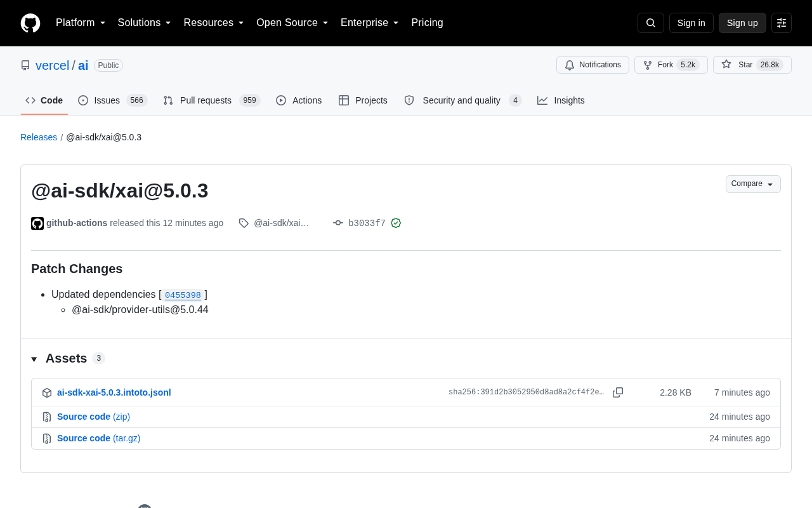Image resolution: width=812 pixels, height=508 pixels.
Task: Open commit 0455398 link
Action: tap(183, 295)
